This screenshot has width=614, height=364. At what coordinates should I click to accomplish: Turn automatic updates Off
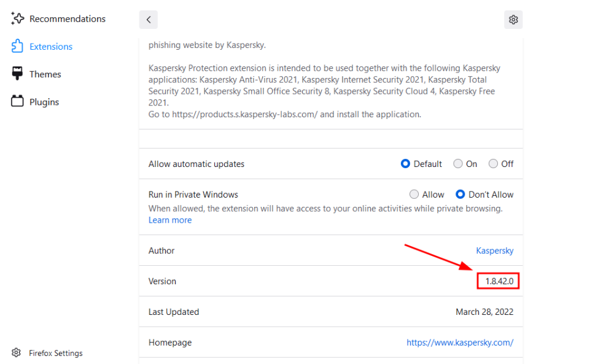tap(493, 164)
